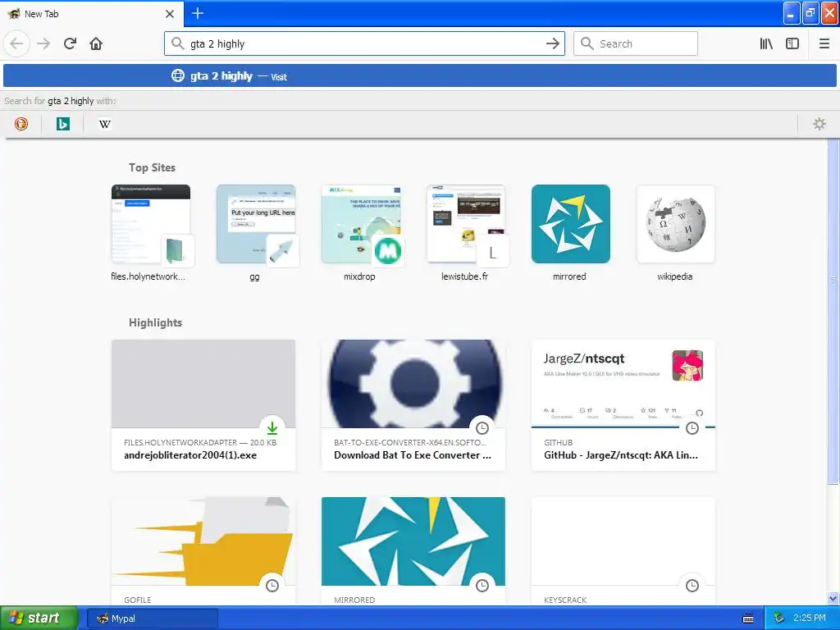Open the GOFILE highlight card
This screenshot has width=840, height=630.
203,552
